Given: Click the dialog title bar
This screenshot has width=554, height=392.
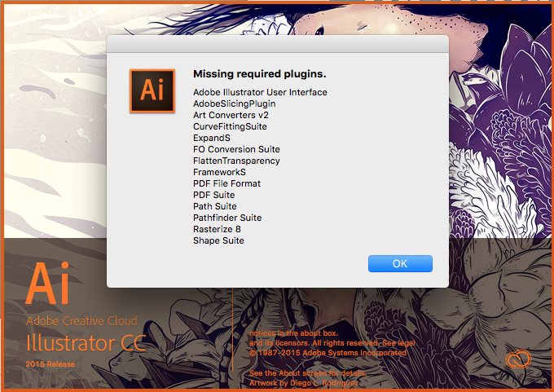Looking at the screenshot, I should pos(278,44).
